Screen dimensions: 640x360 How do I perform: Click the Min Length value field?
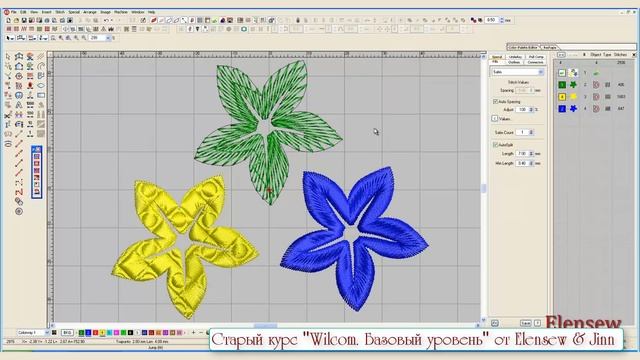[x=522, y=163]
